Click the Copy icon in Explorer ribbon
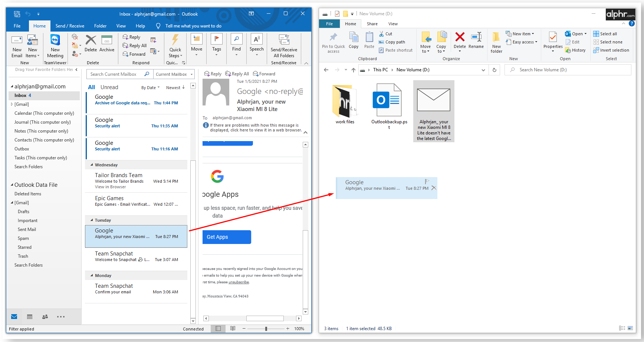 pyautogui.click(x=354, y=40)
